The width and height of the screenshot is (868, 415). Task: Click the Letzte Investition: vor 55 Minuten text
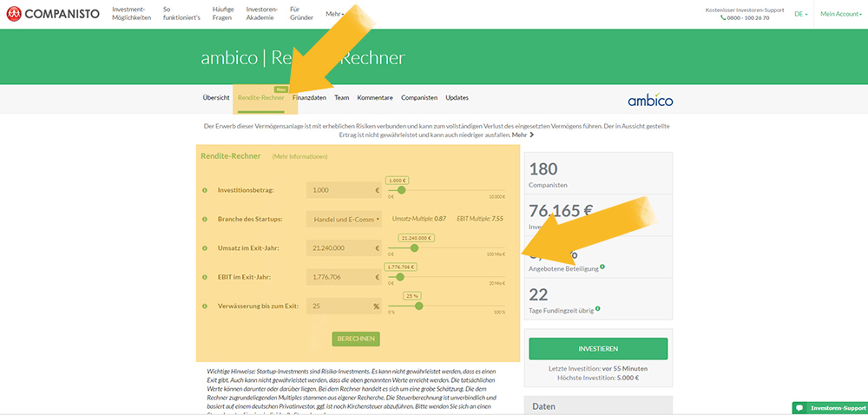click(598, 368)
